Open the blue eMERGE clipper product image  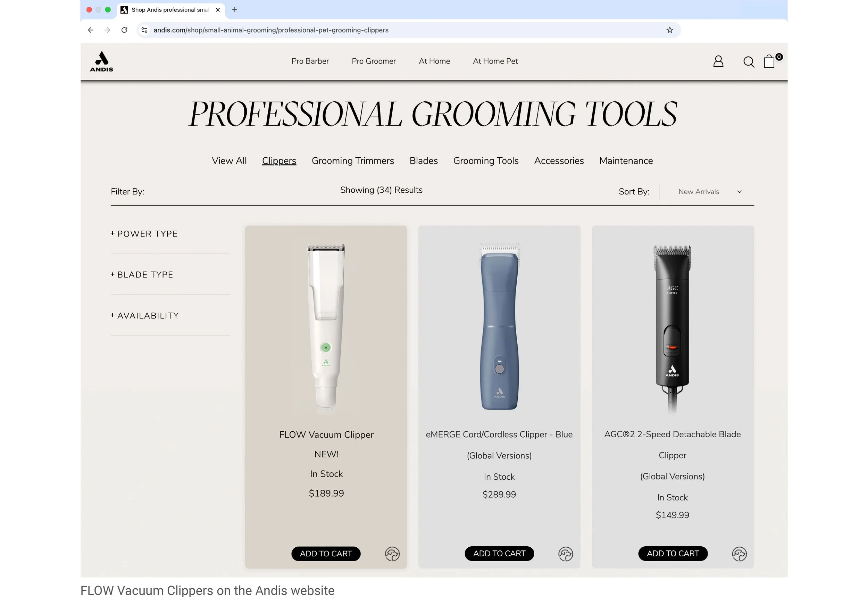[499, 326]
